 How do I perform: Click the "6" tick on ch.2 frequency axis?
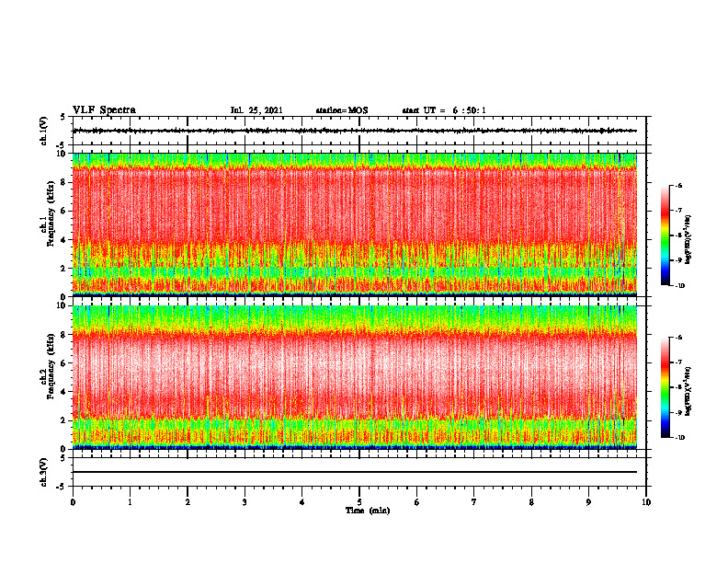[63, 363]
